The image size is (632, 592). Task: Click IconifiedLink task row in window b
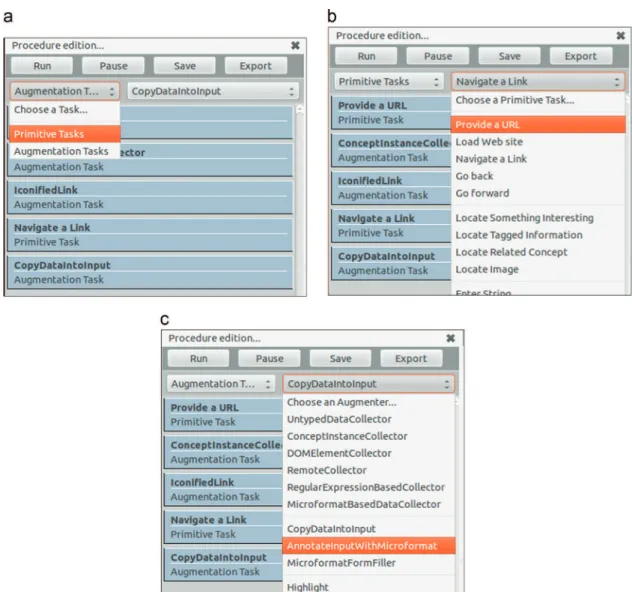[391, 188]
